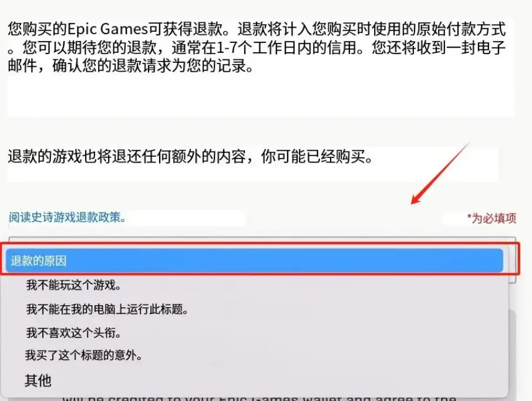
Task: Select the highlighted 退款的原因 placeholder option
Action: click(x=254, y=261)
